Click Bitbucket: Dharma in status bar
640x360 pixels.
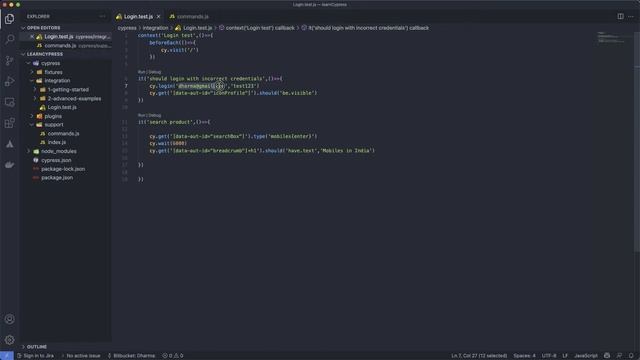point(131,356)
